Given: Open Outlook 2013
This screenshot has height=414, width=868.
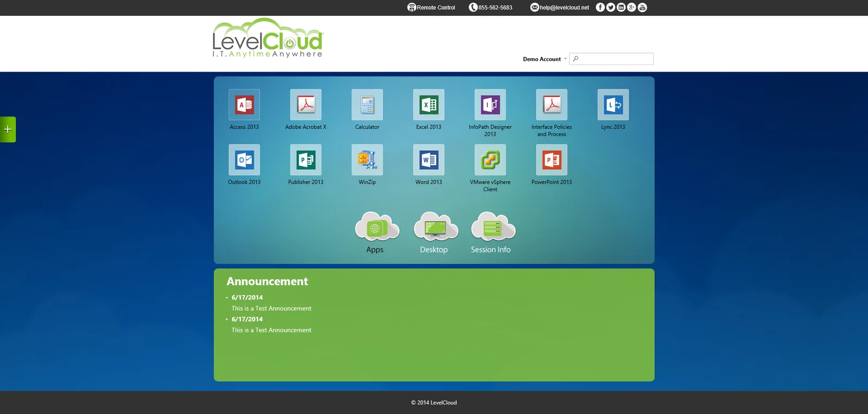Looking at the screenshot, I should pos(244,160).
